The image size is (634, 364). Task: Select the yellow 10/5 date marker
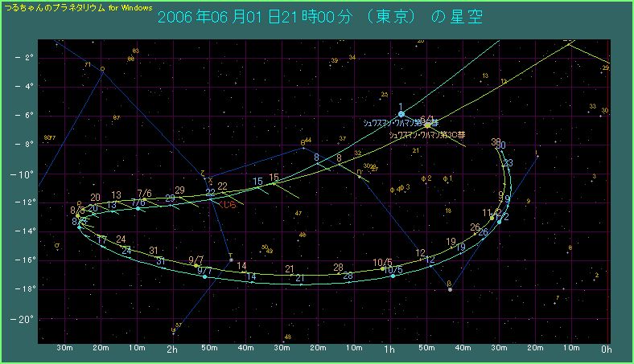click(x=383, y=263)
